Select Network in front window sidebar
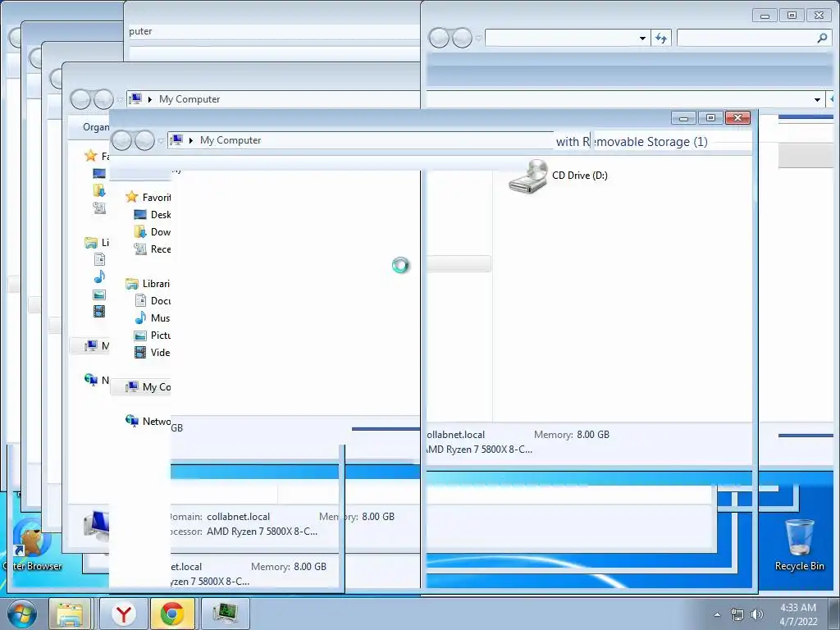Image resolution: width=840 pixels, height=630 pixels. click(148, 421)
